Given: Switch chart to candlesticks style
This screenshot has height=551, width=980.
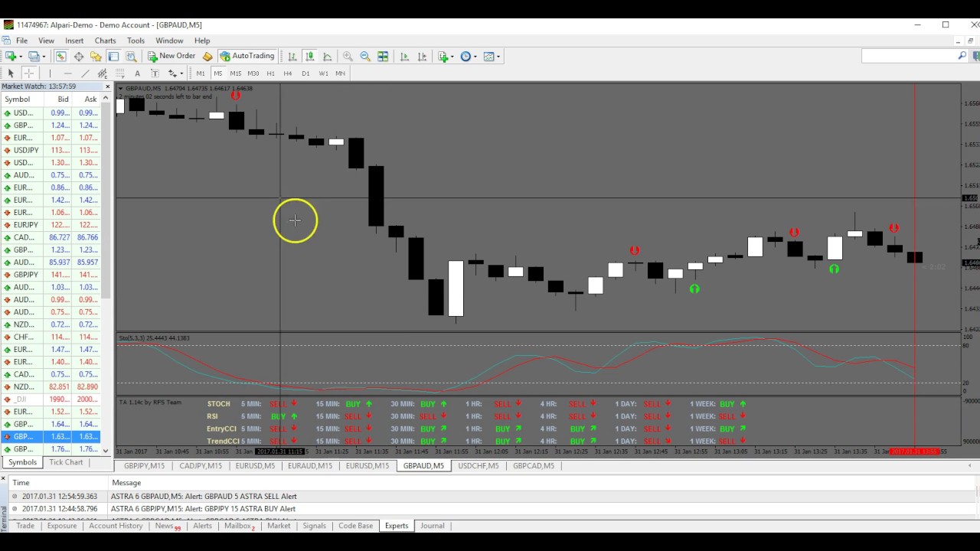Looking at the screenshot, I should pos(309,56).
